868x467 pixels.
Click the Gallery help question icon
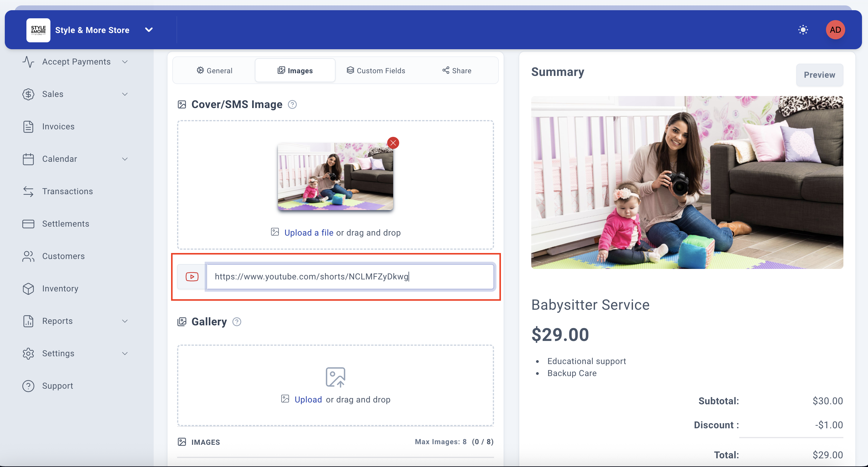point(237,322)
